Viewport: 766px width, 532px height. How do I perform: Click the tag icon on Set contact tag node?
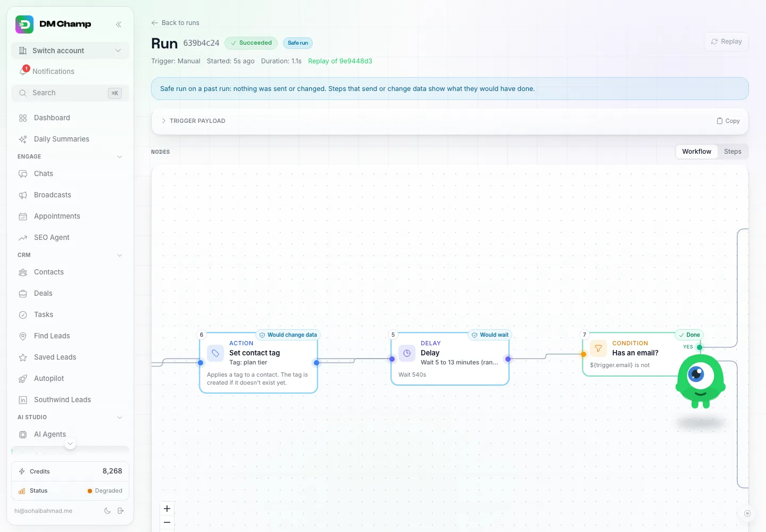215,353
